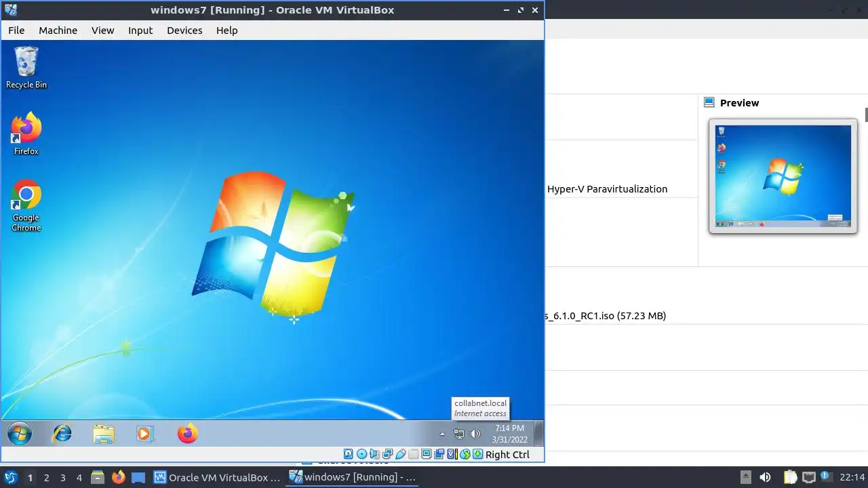This screenshot has height=488, width=868.
Task: Select the Firefox desktop shortcut
Action: [x=26, y=134]
